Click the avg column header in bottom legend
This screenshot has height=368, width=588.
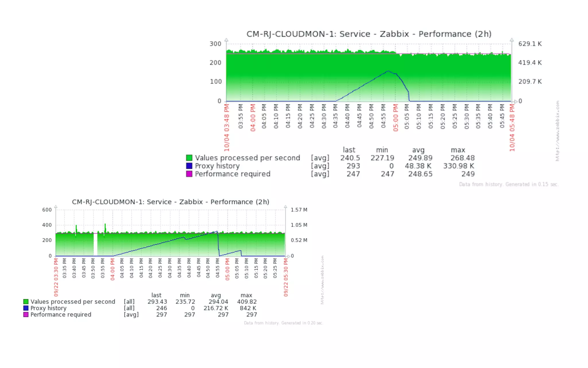[216, 295]
